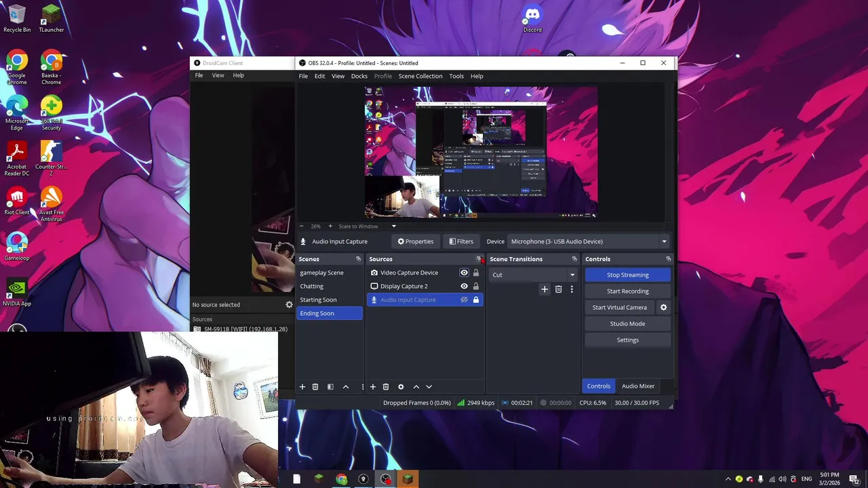This screenshot has width=868, height=488.
Task: Select Chatting scene
Action: pos(330,286)
